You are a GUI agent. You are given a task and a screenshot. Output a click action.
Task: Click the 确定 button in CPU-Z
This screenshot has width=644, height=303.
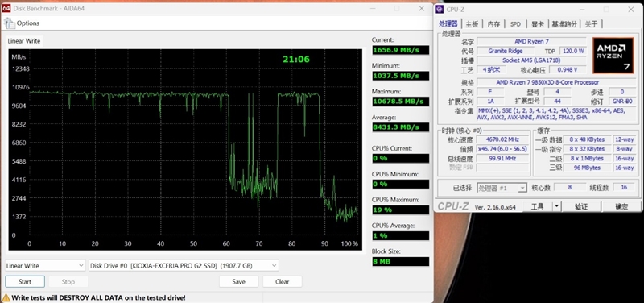click(621, 206)
